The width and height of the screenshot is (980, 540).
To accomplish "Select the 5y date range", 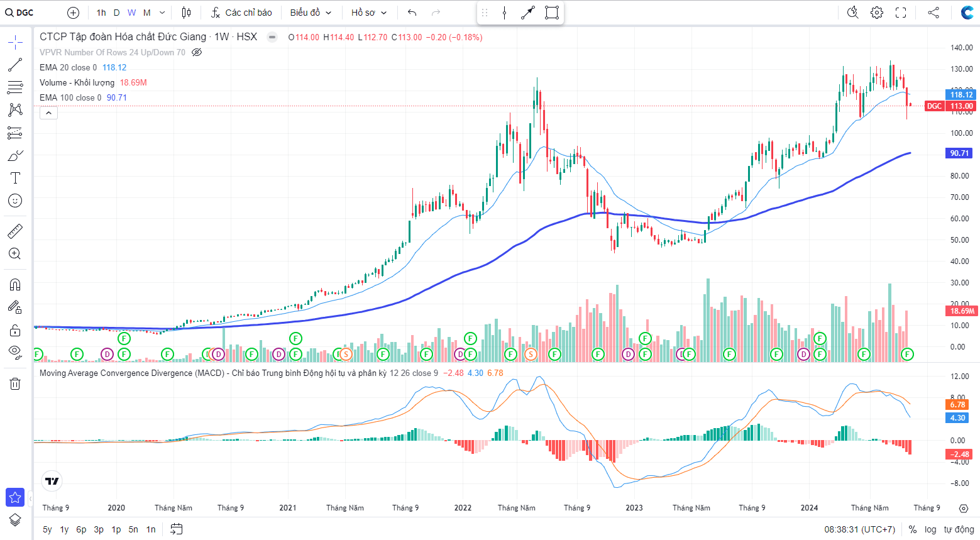I will (47, 529).
